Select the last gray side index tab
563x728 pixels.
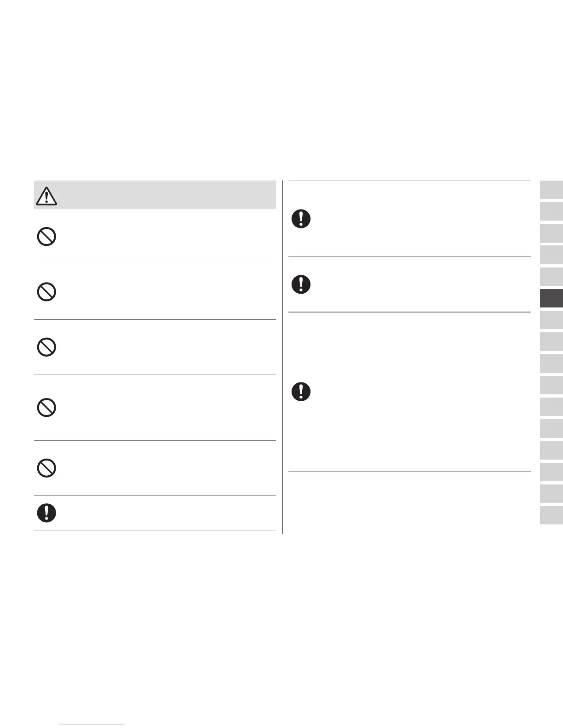(552, 515)
